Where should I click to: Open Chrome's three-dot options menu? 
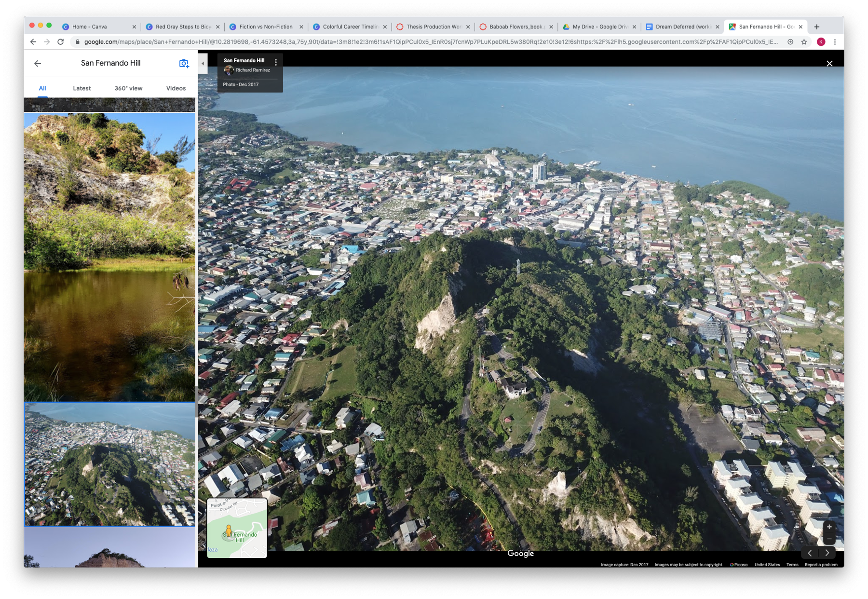pyautogui.click(x=835, y=42)
